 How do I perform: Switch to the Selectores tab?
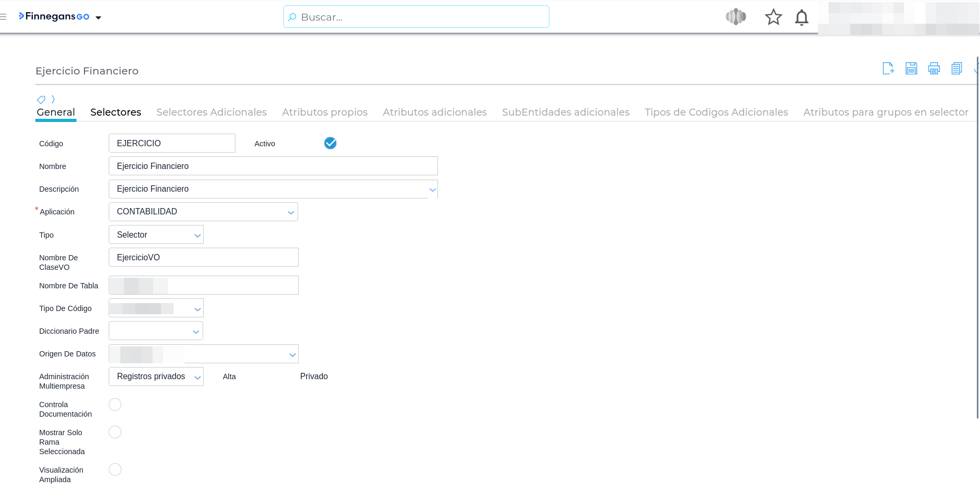116,112
